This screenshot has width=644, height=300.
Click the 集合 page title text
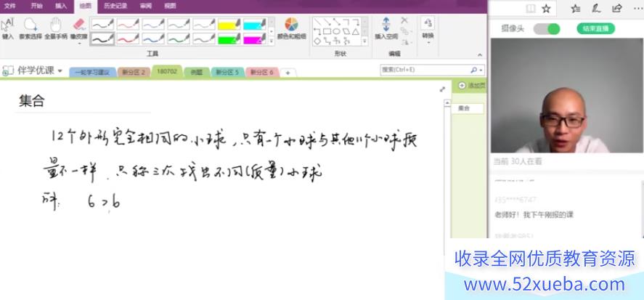pyautogui.click(x=32, y=100)
